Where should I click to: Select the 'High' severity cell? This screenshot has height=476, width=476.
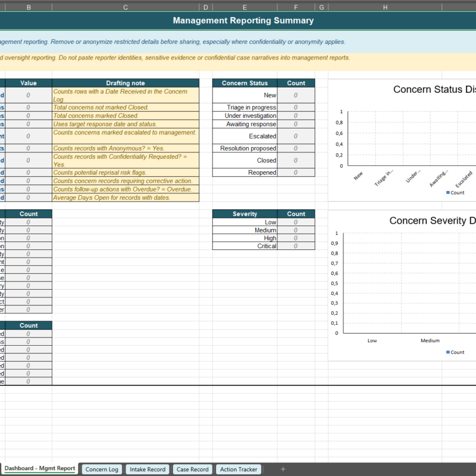coord(245,238)
